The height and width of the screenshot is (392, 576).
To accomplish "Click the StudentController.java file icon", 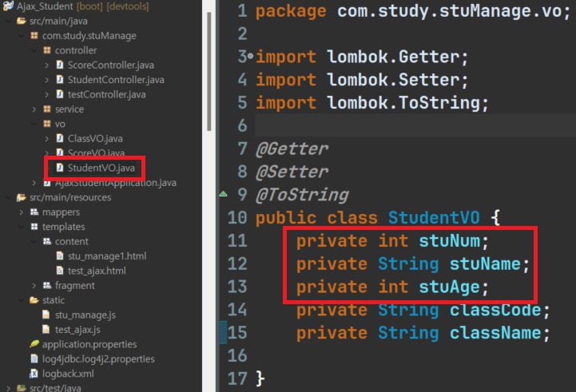I will click(59, 80).
